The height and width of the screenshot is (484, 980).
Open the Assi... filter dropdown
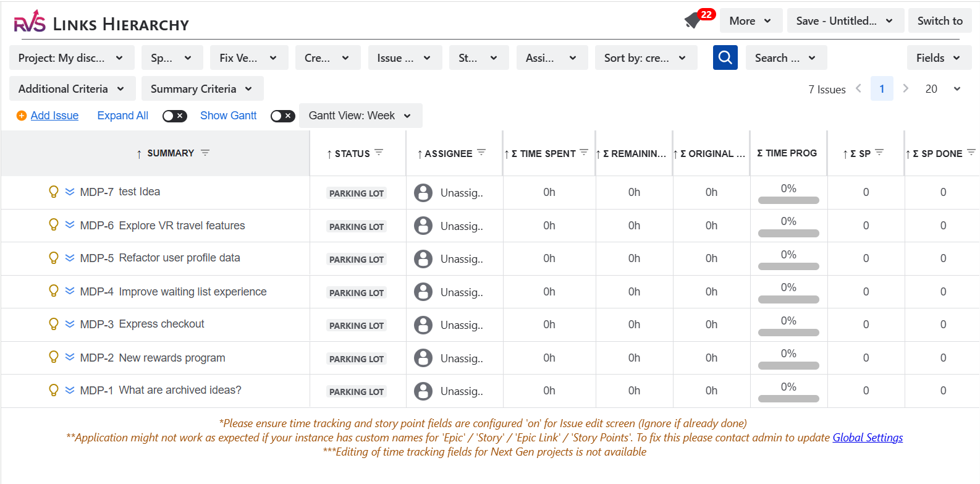pyautogui.click(x=552, y=57)
